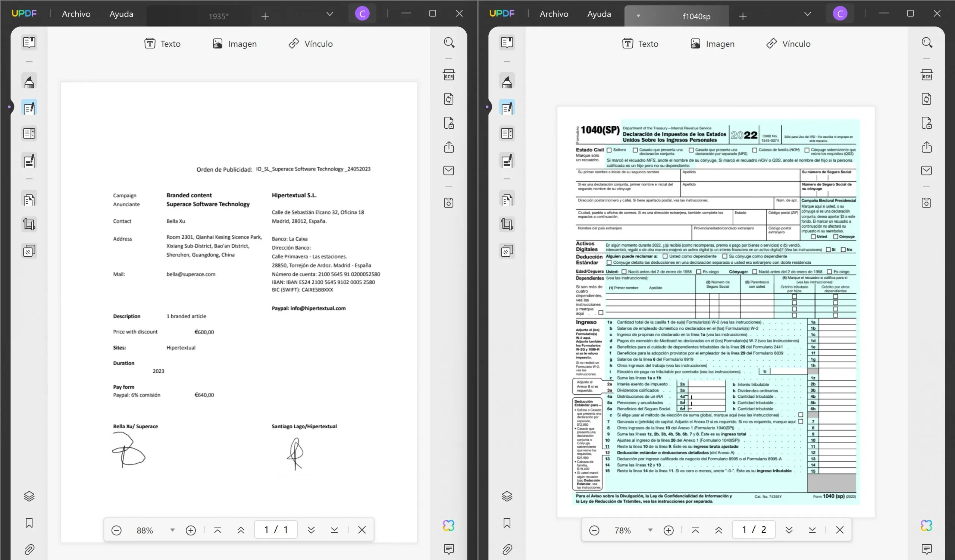
Task: Check Activos Digitales Sí box
Action: pyautogui.click(x=828, y=250)
